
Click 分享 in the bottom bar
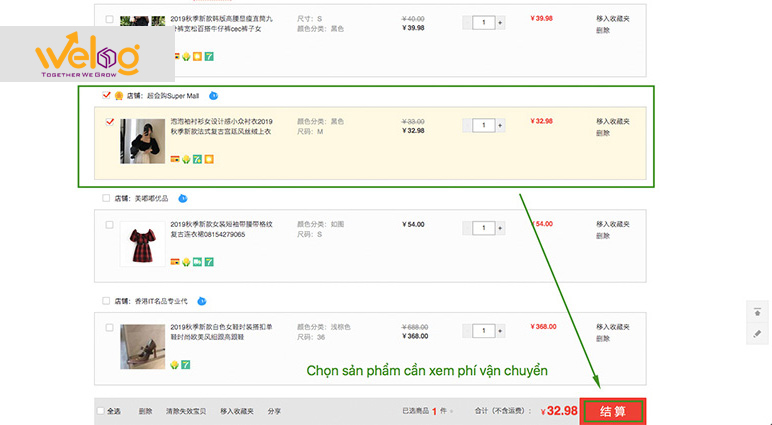274,411
